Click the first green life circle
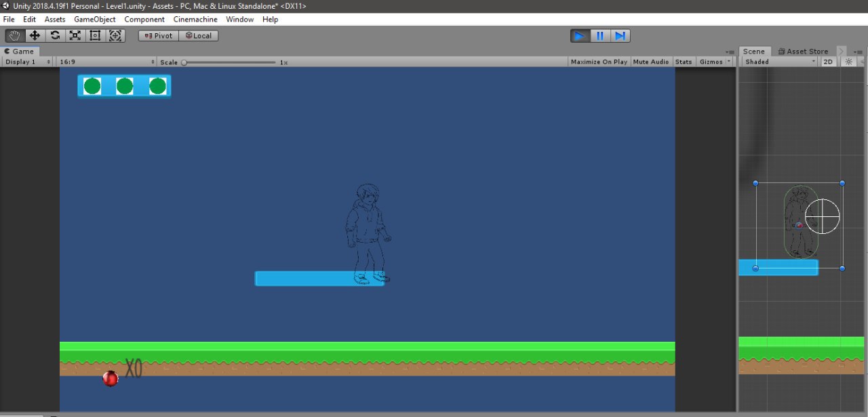Viewport: 868px width, 417px height. tap(92, 86)
